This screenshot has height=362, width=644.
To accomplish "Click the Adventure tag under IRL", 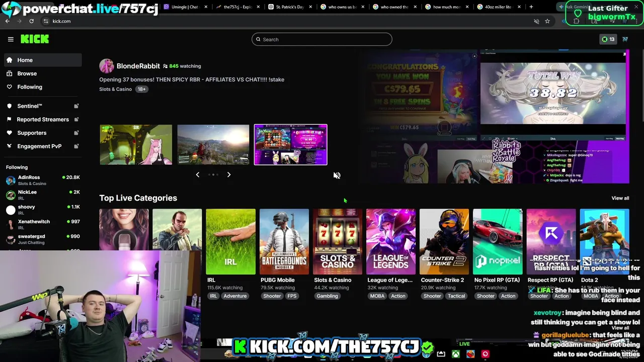I will click(x=235, y=296).
